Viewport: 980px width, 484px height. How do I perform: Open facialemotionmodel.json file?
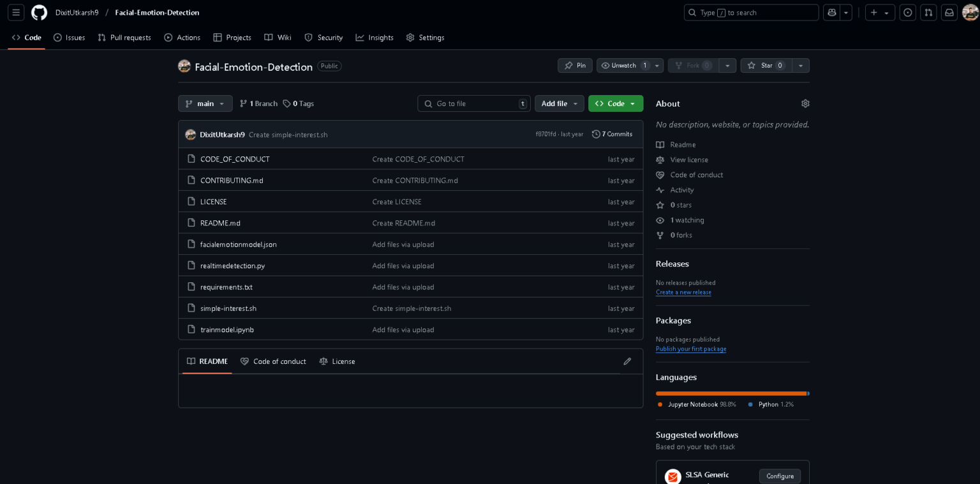pyautogui.click(x=239, y=245)
